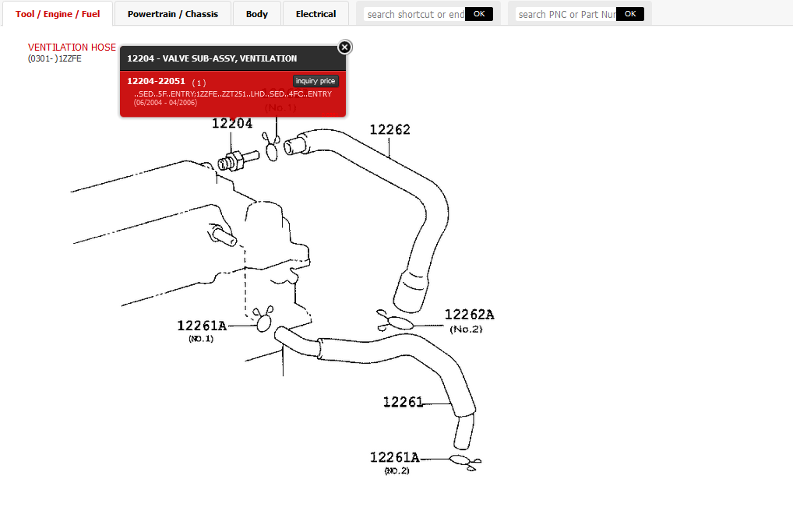Open the Electrical tab
Viewport: 793px width, 532px height.
[315, 13]
